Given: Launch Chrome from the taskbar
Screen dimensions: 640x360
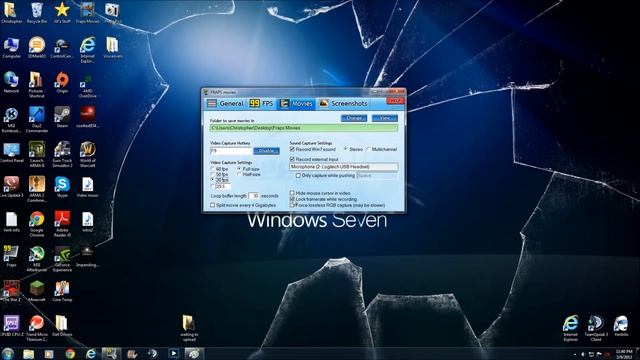Looking at the screenshot, I should 70,353.
